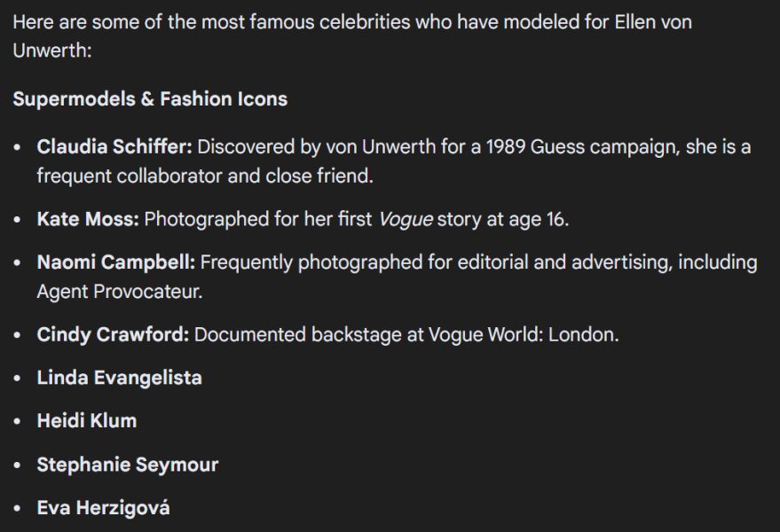Click the Linda Evangelista list item

click(119, 378)
